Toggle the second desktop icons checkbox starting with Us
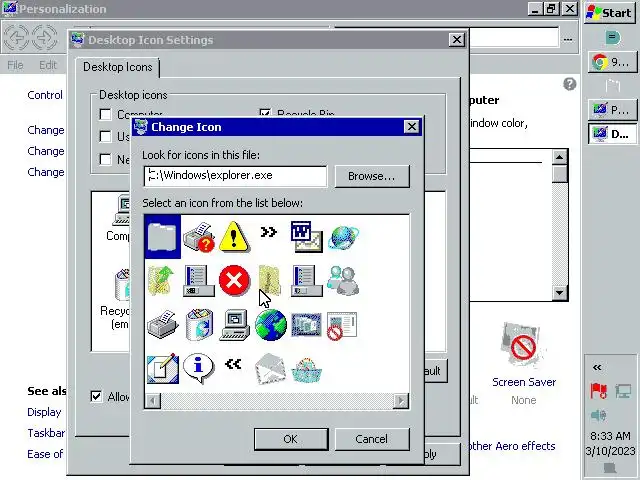The image size is (640, 480). tap(105, 136)
